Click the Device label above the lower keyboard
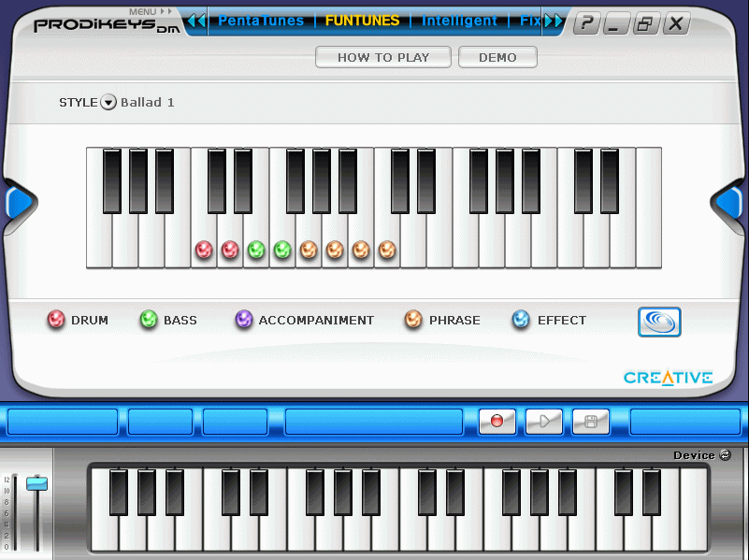The height and width of the screenshot is (560, 749). pyautogui.click(x=694, y=455)
